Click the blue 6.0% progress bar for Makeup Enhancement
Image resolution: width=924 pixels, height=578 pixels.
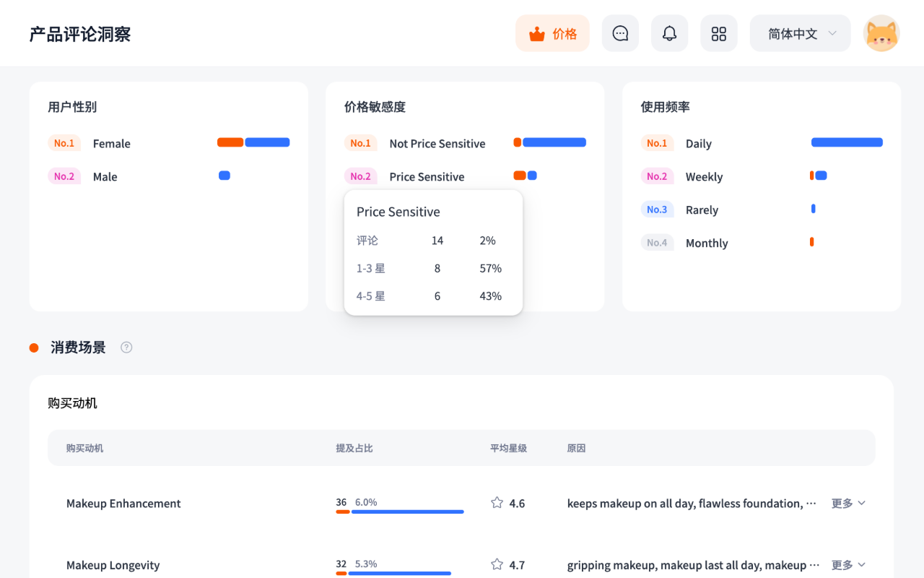pos(407,512)
